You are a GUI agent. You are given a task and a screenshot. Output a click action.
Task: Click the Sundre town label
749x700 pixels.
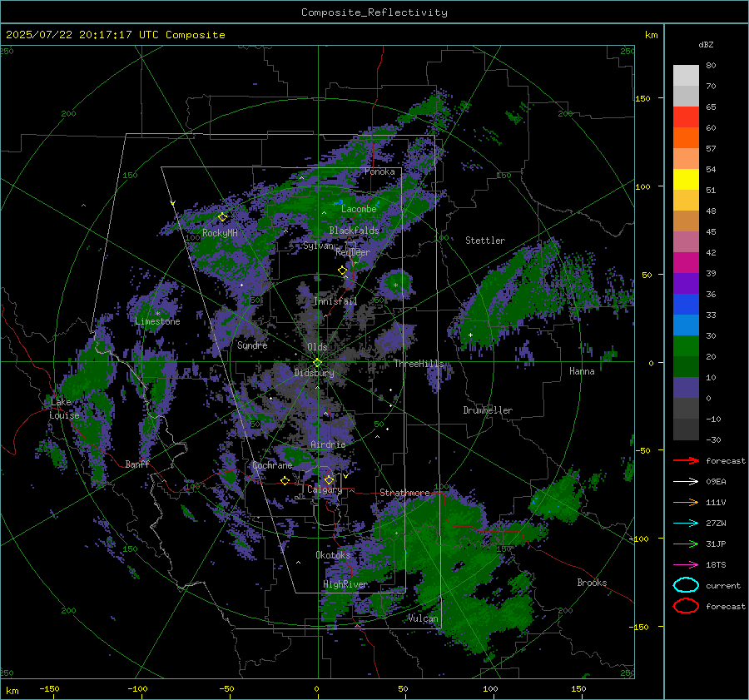point(252,345)
